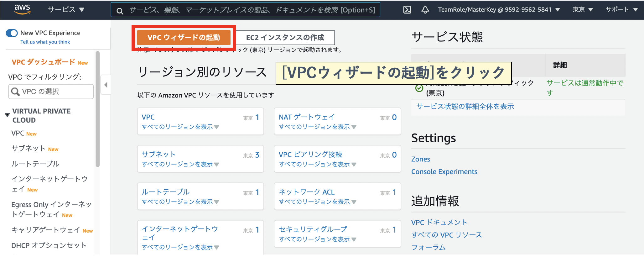Screen dimensions: 644x257
Task: Click the EC2 インスタンスの作成 button
Action: coord(285,38)
